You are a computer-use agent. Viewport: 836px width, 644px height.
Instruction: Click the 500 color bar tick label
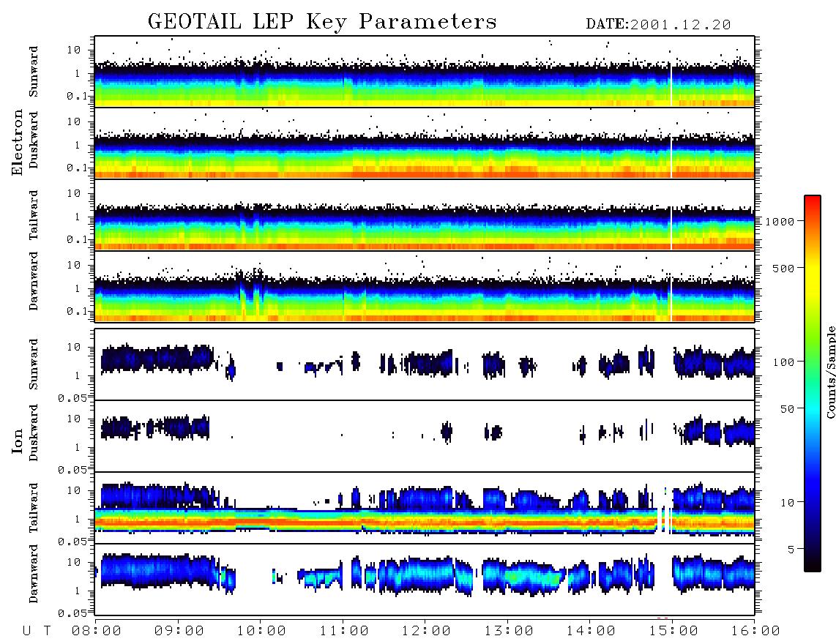(783, 268)
